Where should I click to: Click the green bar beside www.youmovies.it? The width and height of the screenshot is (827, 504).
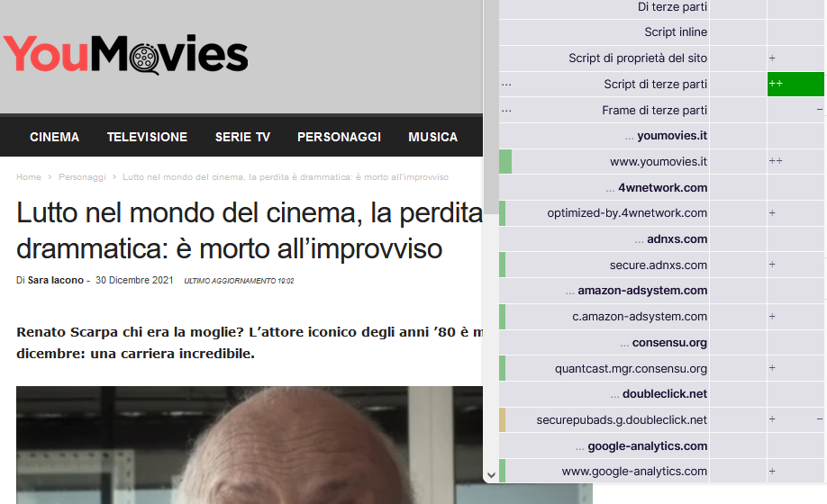click(505, 162)
